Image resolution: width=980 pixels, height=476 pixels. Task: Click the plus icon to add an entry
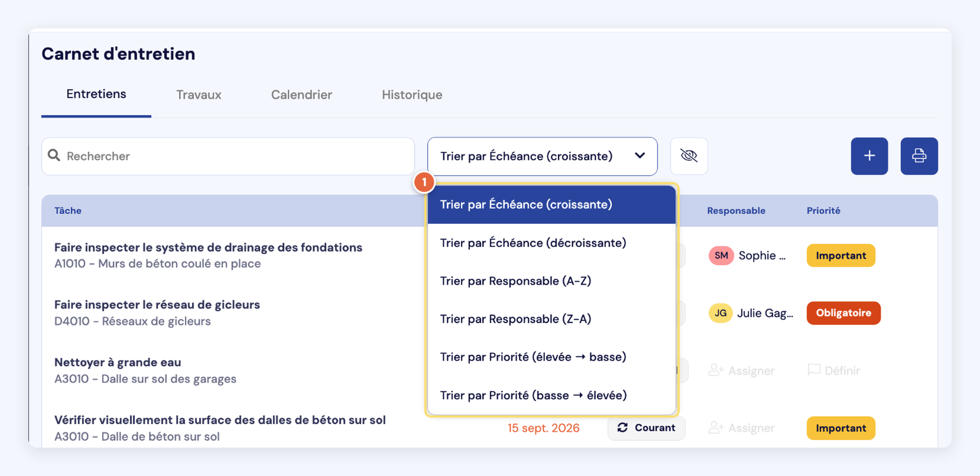(x=869, y=156)
